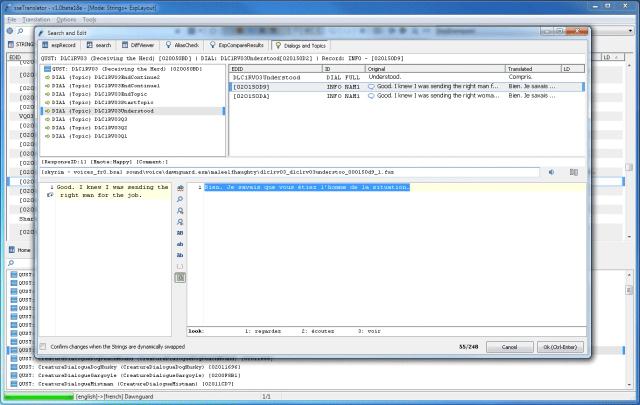
Task: Click '[english]->[french] Dawnguard' in status bar
Action: coord(114,396)
